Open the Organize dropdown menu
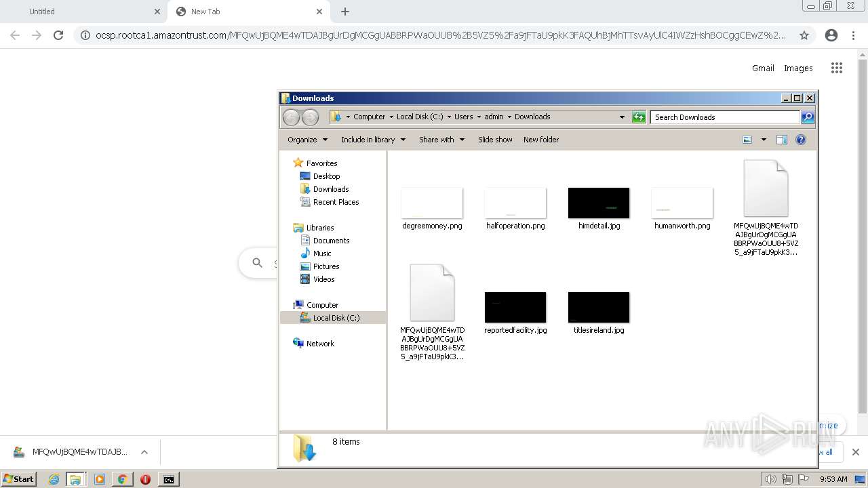 [307, 140]
